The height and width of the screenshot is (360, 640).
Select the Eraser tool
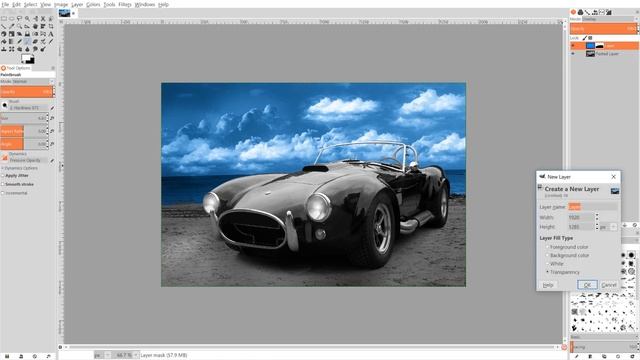pos(35,42)
